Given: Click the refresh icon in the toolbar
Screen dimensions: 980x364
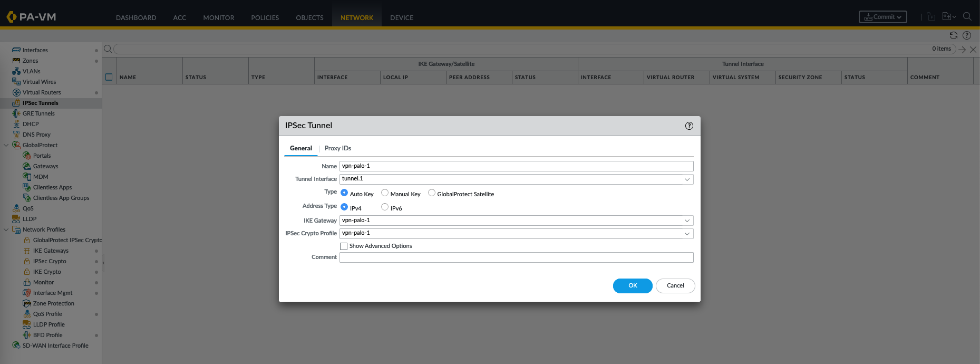Looking at the screenshot, I should [953, 35].
